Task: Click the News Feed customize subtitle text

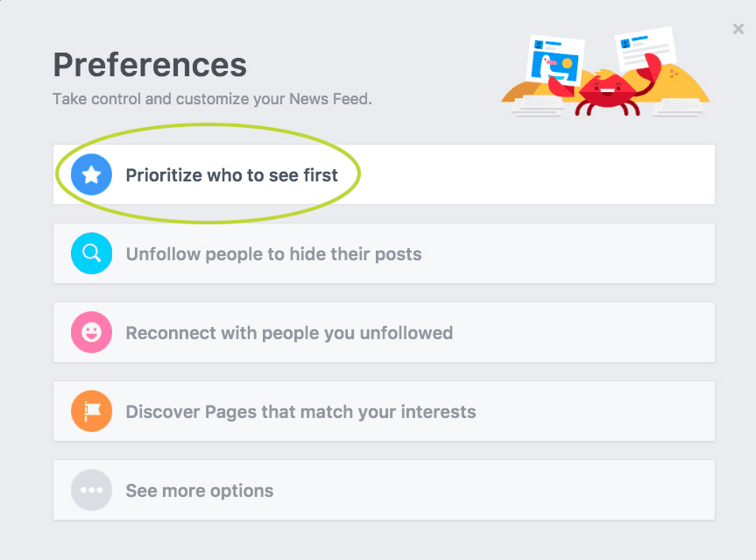Action: (x=212, y=99)
